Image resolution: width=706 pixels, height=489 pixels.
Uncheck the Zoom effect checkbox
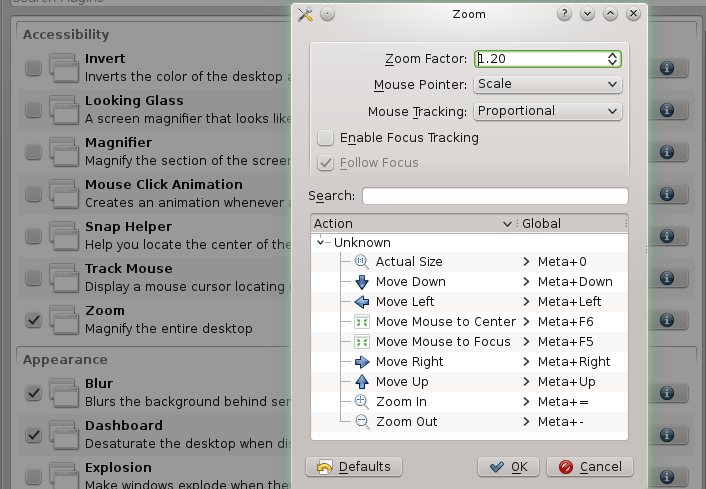pos(33,320)
